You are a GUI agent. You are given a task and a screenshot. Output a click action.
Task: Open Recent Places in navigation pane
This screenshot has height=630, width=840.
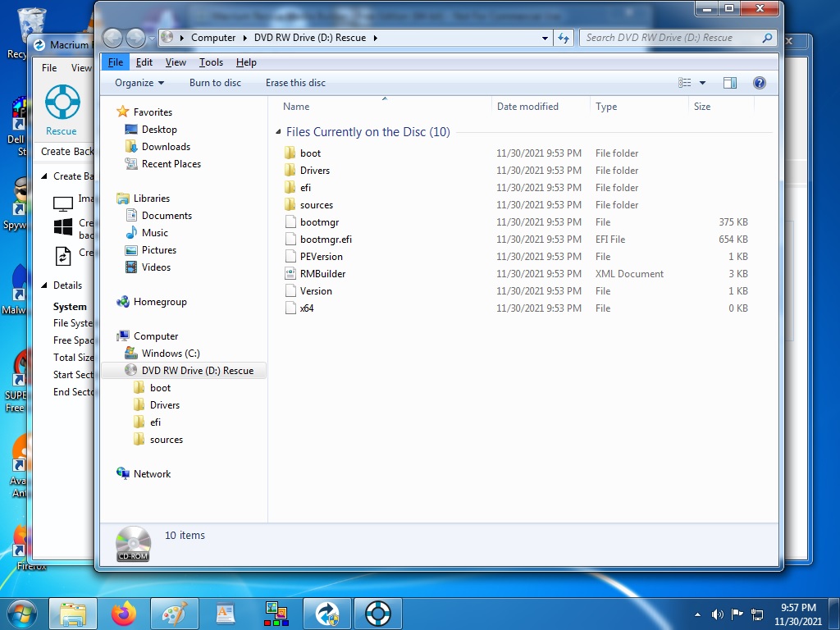click(x=171, y=164)
